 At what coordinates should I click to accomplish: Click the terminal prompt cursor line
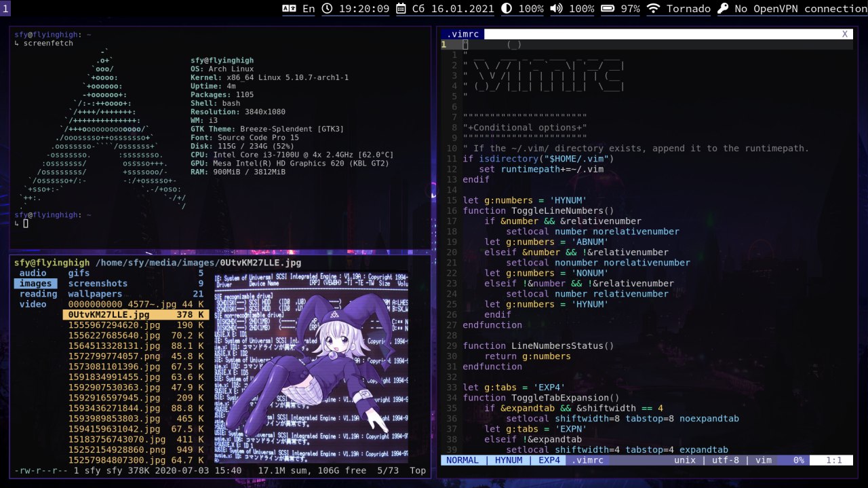click(21, 223)
